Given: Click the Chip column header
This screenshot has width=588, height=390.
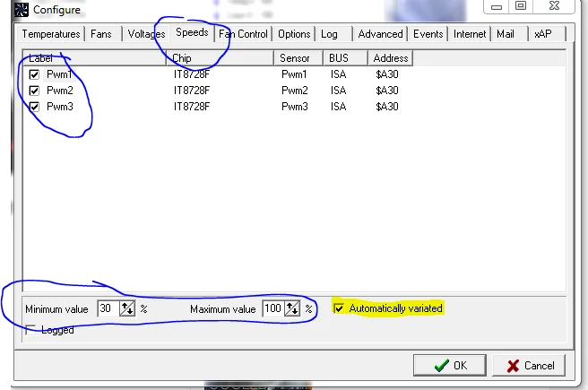Looking at the screenshot, I should pos(220,58).
